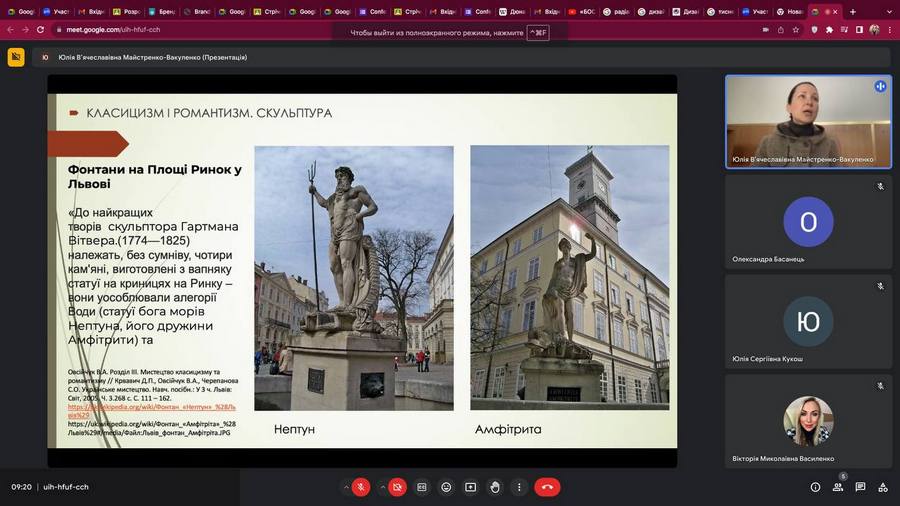Open meeting details info icon
This screenshot has width=900, height=506.
[815, 487]
